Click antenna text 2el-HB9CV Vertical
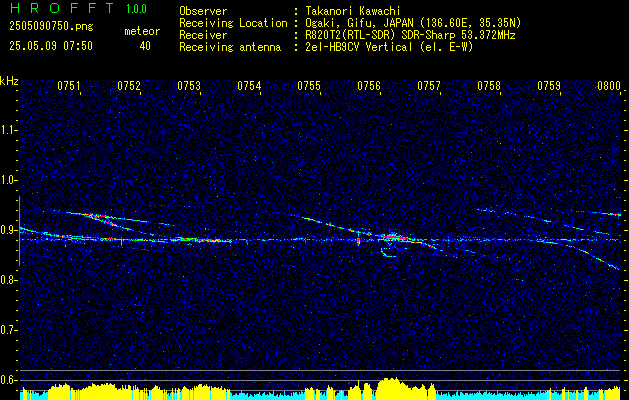This screenshot has height=400, width=629. (389, 47)
